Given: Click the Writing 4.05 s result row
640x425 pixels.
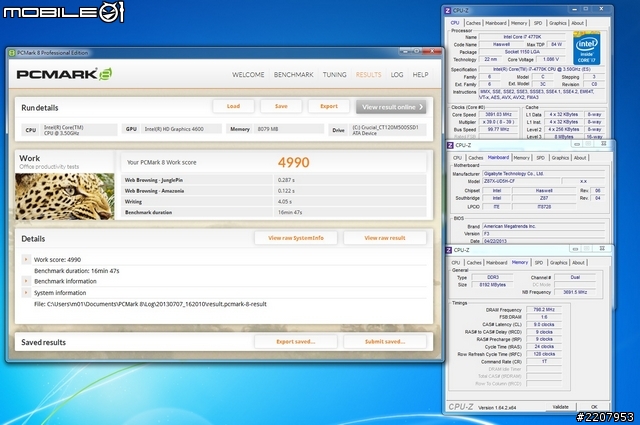Looking at the screenshot, I should pyautogui.click(x=276, y=202).
